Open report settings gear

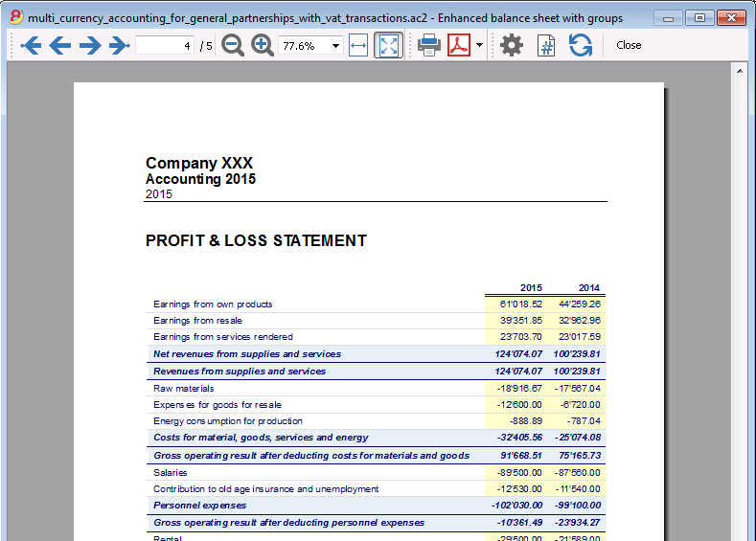(511, 45)
